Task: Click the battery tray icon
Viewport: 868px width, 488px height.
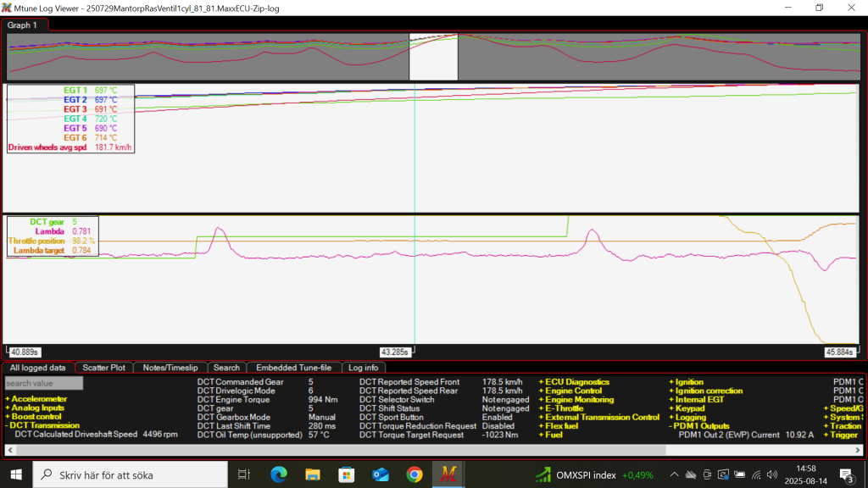Action: [739, 474]
